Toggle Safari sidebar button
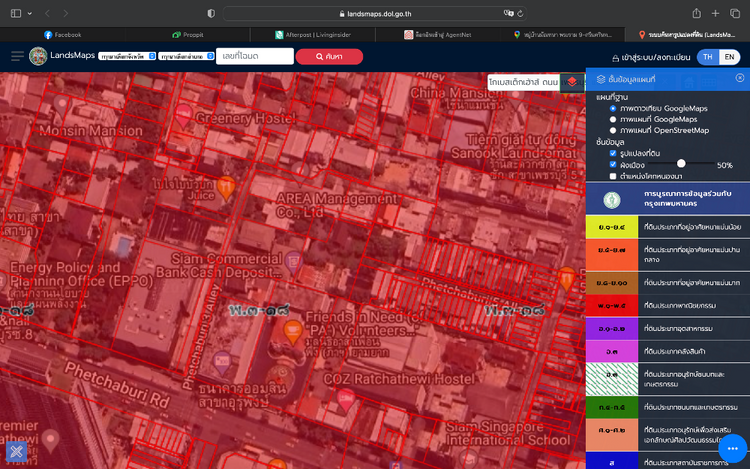 click(x=16, y=13)
